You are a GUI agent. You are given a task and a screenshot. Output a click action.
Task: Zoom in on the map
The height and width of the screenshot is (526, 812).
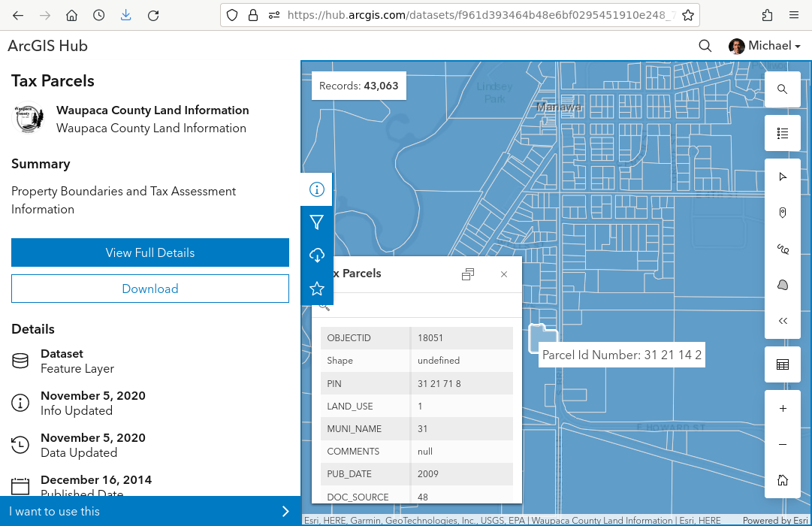tap(782, 409)
